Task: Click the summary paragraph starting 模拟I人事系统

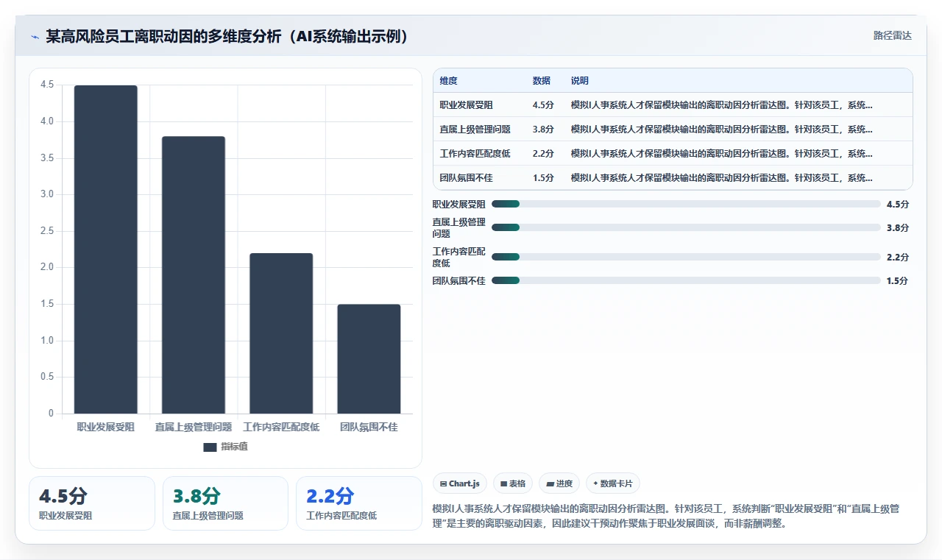Action: coord(666,517)
